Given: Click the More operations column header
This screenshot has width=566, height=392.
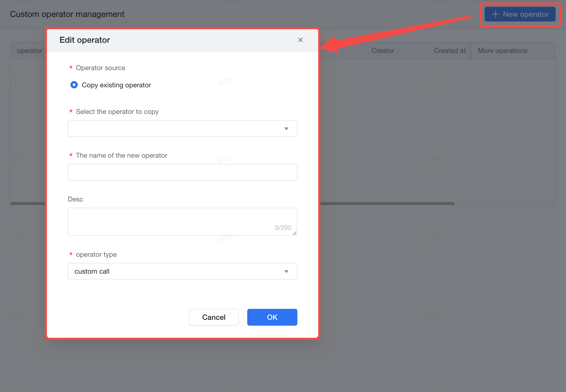Looking at the screenshot, I should [502, 51].
